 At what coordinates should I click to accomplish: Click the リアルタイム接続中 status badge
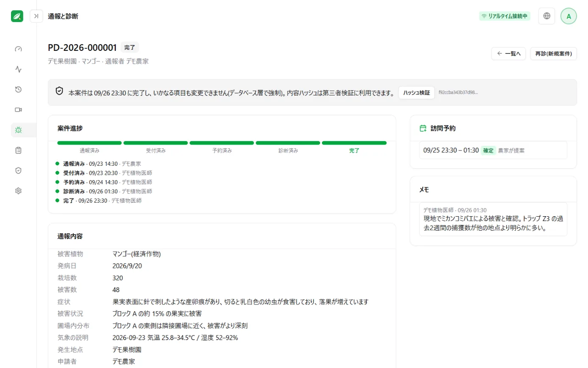pos(505,16)
